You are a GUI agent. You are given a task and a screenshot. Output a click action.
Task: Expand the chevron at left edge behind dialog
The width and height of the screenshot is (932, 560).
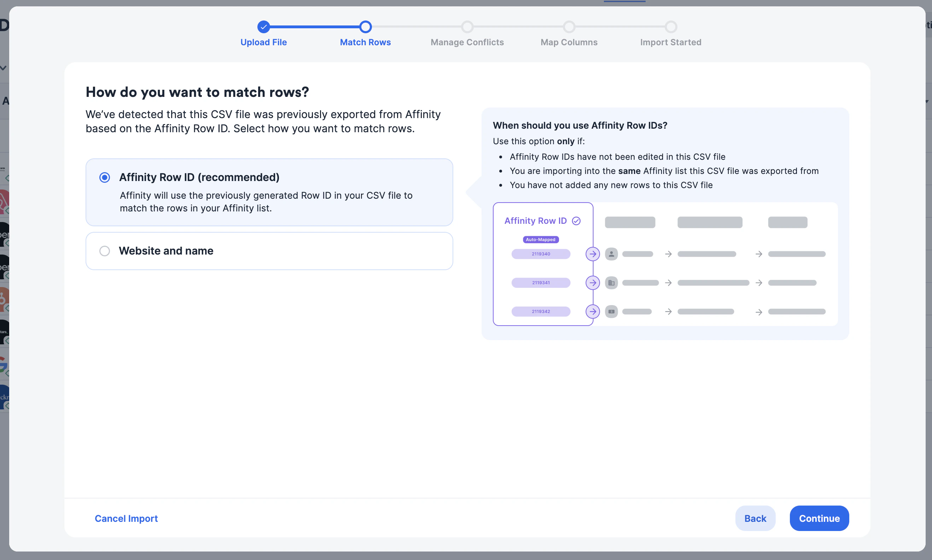(x=4, y=68)
